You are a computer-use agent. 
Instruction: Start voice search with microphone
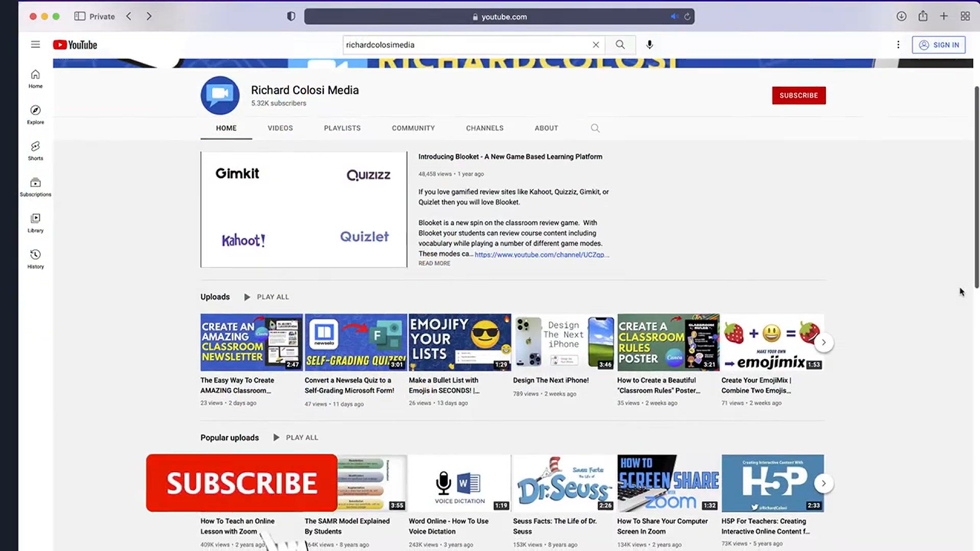click(x=649, y=44)
